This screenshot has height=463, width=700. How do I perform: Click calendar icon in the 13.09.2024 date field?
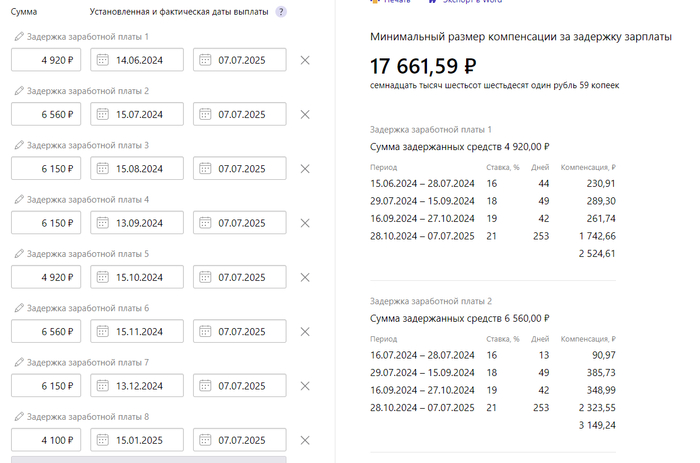tap(102, 223)
